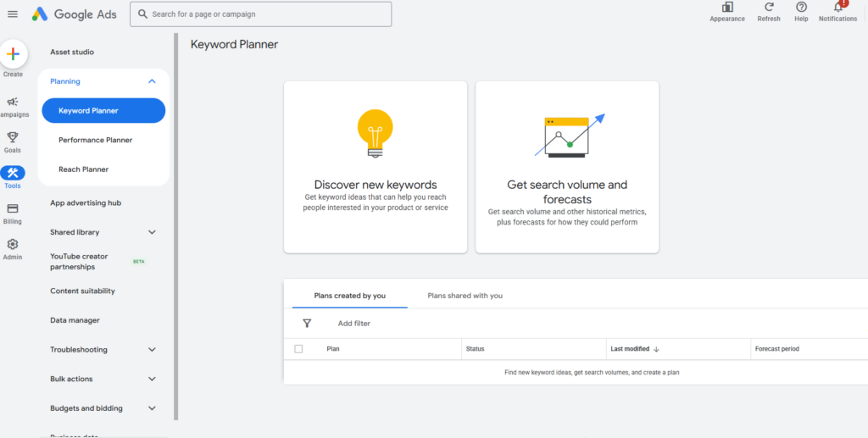Click the Create plus button
This screenshot has width=868, height=438.
point(13,54)
